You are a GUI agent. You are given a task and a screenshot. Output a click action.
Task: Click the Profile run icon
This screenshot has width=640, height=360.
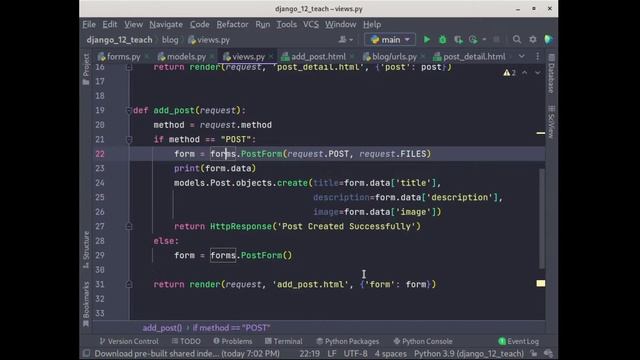(x=473, y=40)
